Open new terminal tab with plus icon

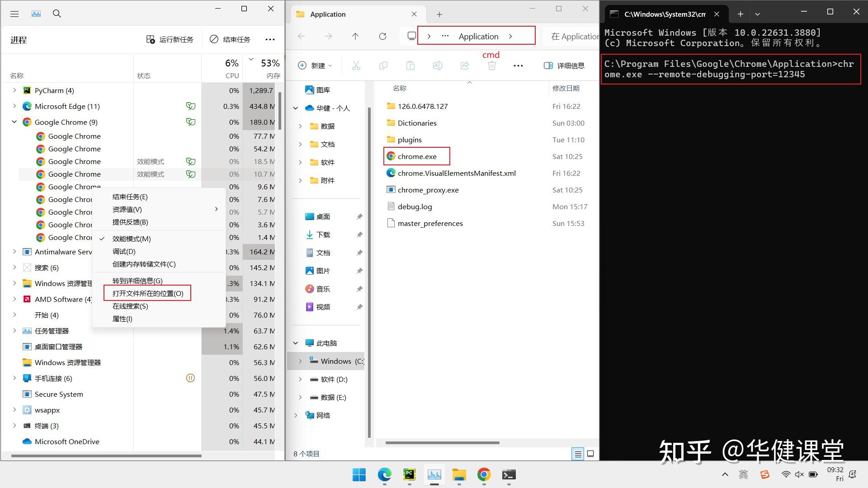click(x=740, y=14)
